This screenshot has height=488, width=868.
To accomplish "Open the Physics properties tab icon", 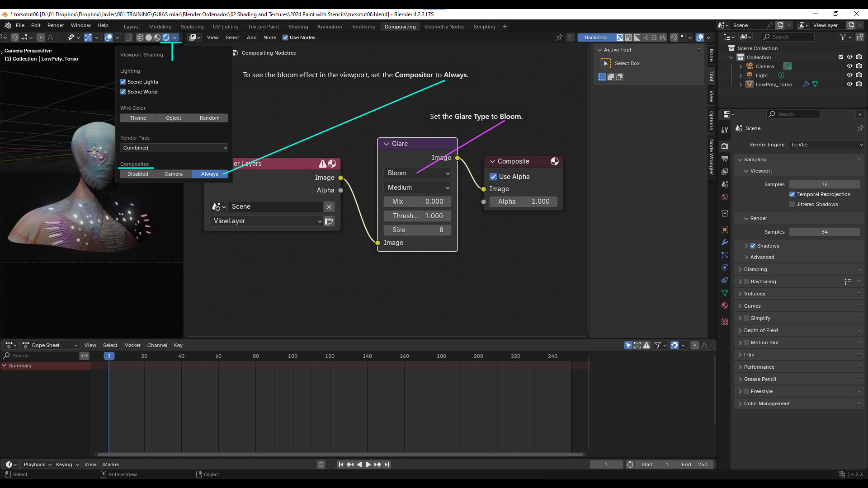I will click(725, 267).
